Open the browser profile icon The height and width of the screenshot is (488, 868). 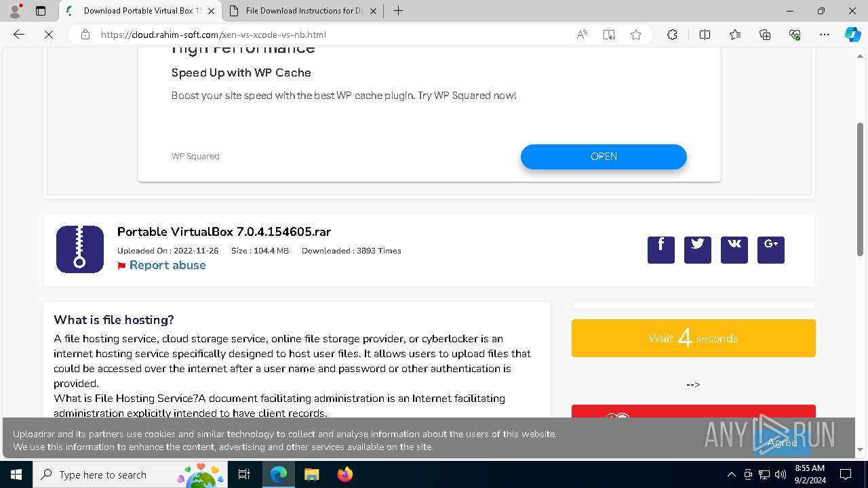[15, 11]
